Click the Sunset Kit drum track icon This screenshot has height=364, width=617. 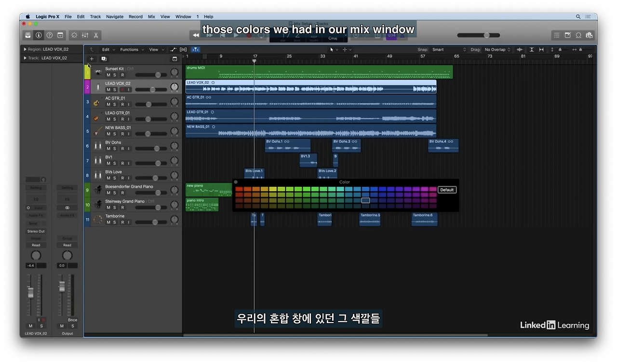(98, 72)
